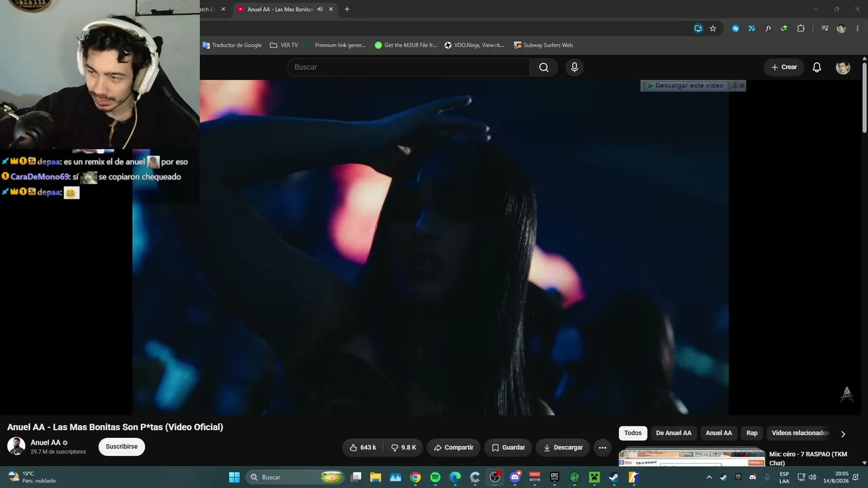Screen dimensions: 868x488
Task: Click the Suscribirse button
Action: coord(121,447)
